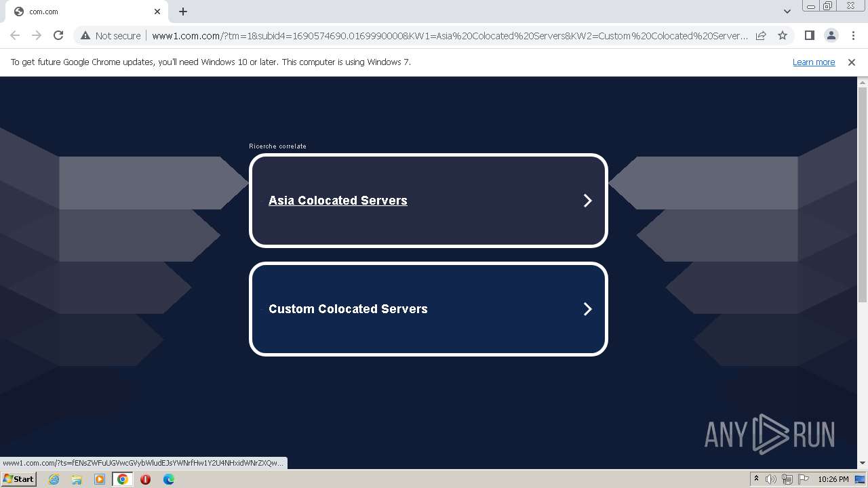Open the Learn more link

point(814,62)
